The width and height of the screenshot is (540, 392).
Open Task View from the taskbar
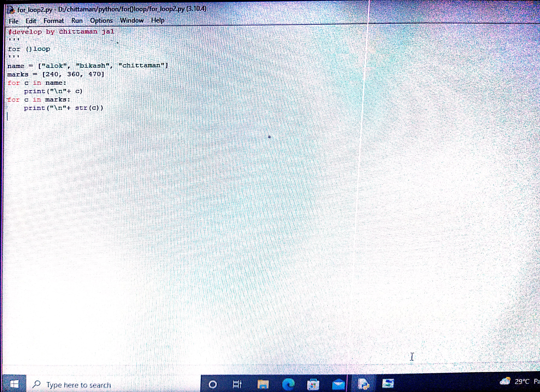pos(237,384)
